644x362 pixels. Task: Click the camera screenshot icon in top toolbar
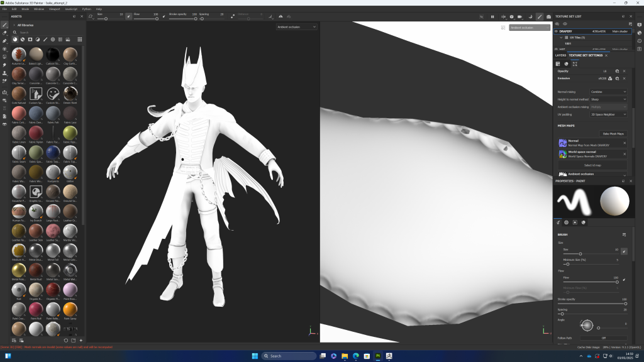point(549,16)
